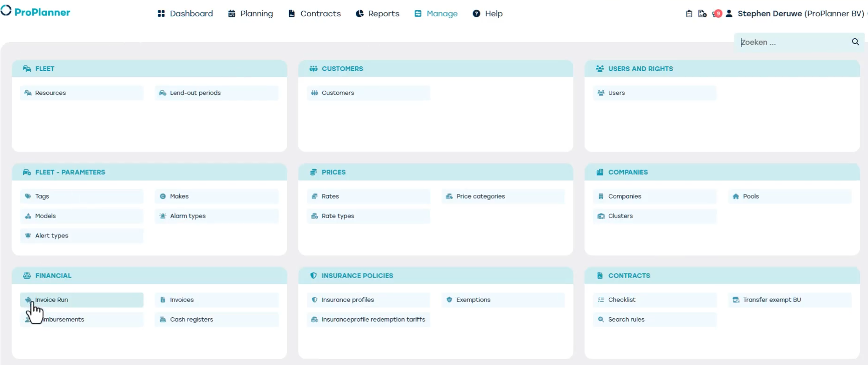The height and width of the screenshot is (365, 868).
Task: Click the Makes tile icon
Action: (x=163, y=196)
